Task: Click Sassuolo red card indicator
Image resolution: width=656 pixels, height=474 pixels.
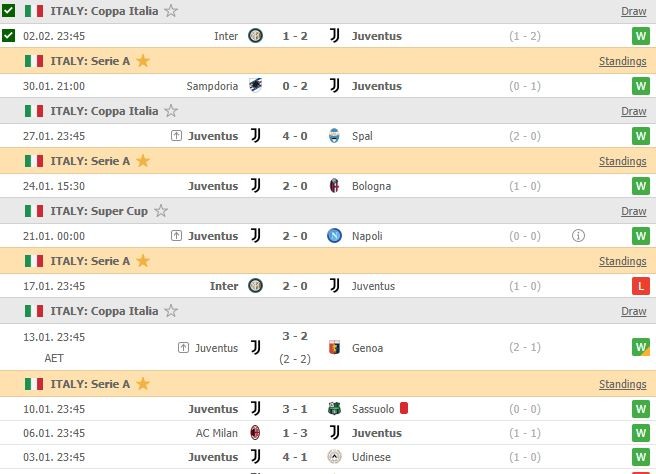Action: click(404, 408)
